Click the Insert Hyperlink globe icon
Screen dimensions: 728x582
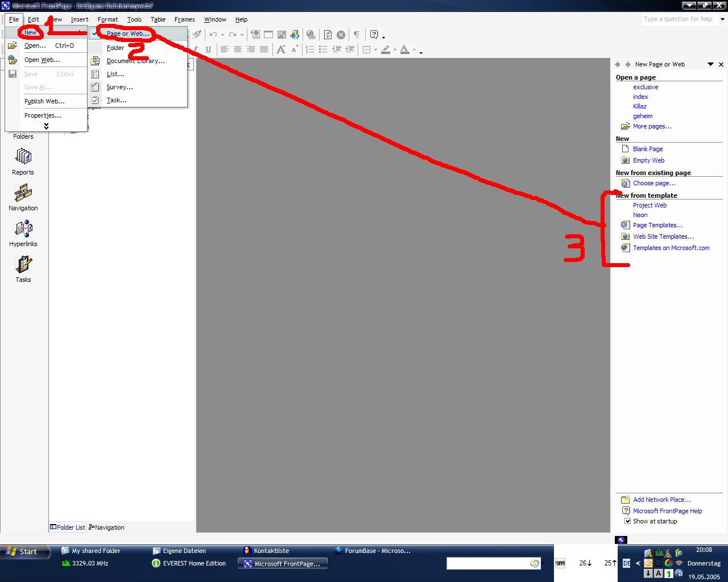click(311, 35)
